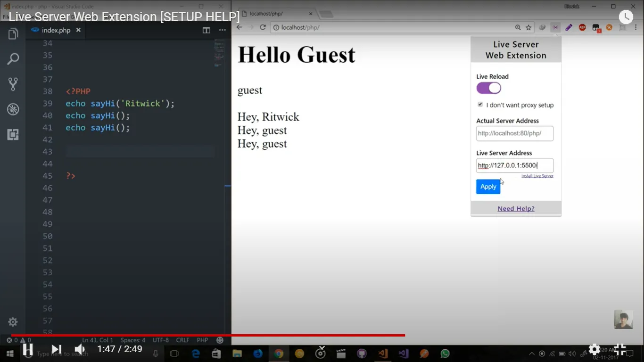Toggle the Live Reload switch
Viewport: 644px width, 362px height.
coord(488,88)
